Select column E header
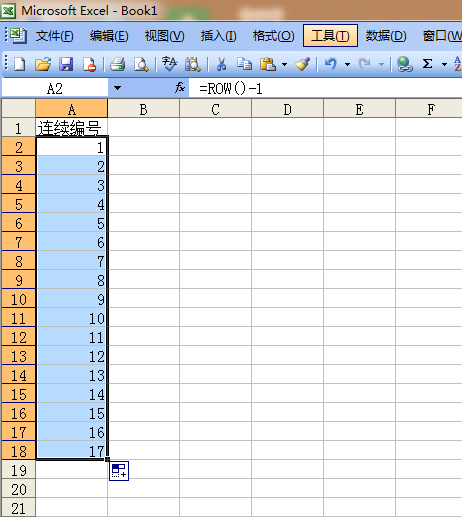This screenshot has height=517, width=462. click(359, 108)
